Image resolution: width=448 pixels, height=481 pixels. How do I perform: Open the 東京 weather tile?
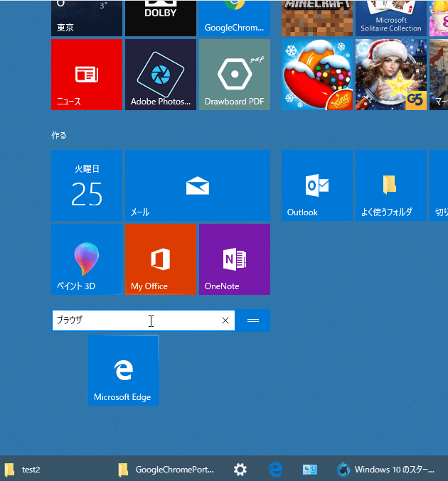[x=87, y=18]
